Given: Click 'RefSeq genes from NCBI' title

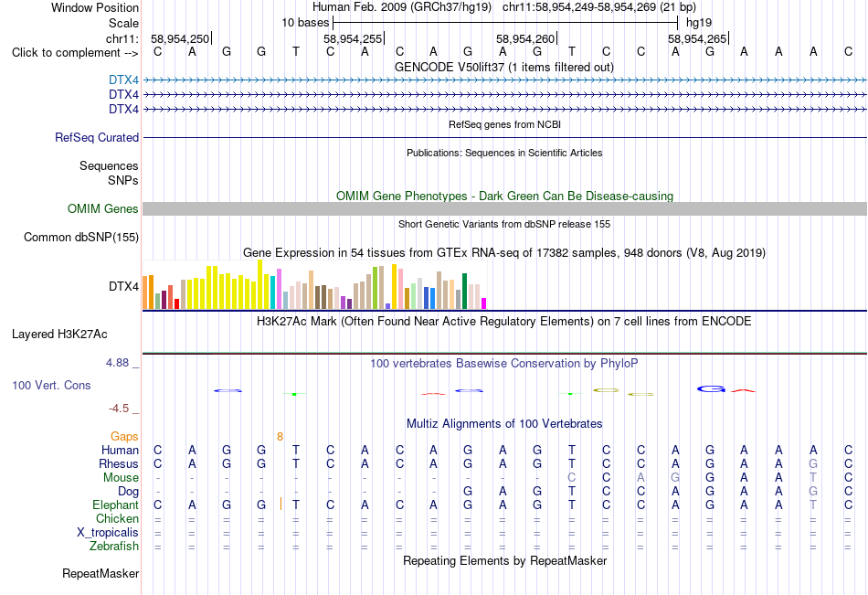Looking at the screenshot, I should (504, 124).
